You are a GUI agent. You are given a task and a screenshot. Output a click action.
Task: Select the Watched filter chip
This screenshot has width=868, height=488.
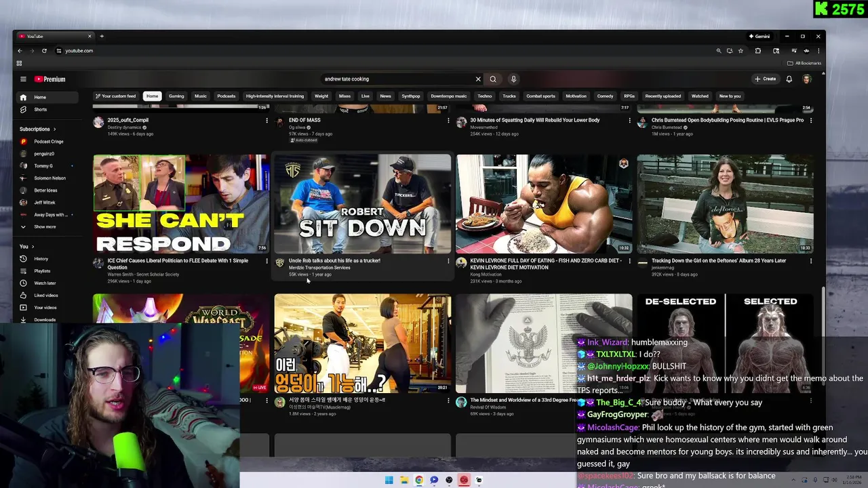(700, 96)
